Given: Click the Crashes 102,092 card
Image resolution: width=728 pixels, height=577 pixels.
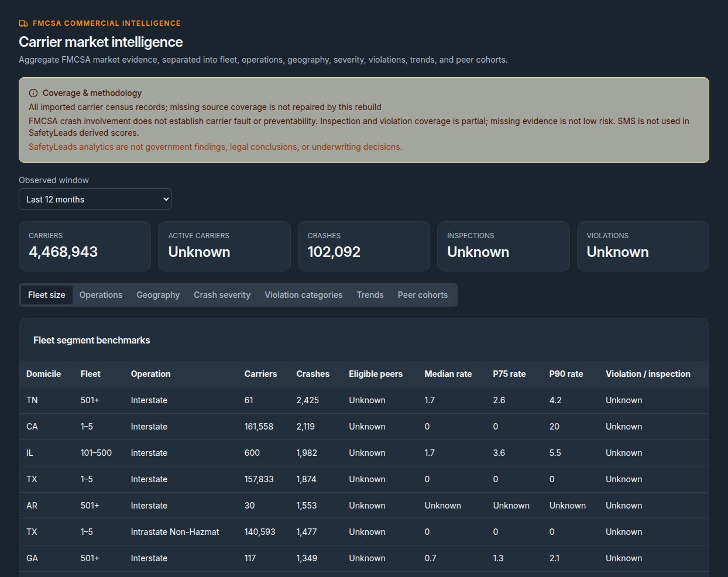Looking at the screenshot, I should point(364,246).
